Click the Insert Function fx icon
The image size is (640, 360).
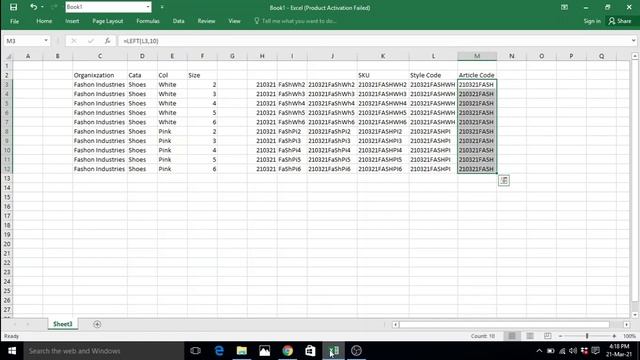coord(107,41)
